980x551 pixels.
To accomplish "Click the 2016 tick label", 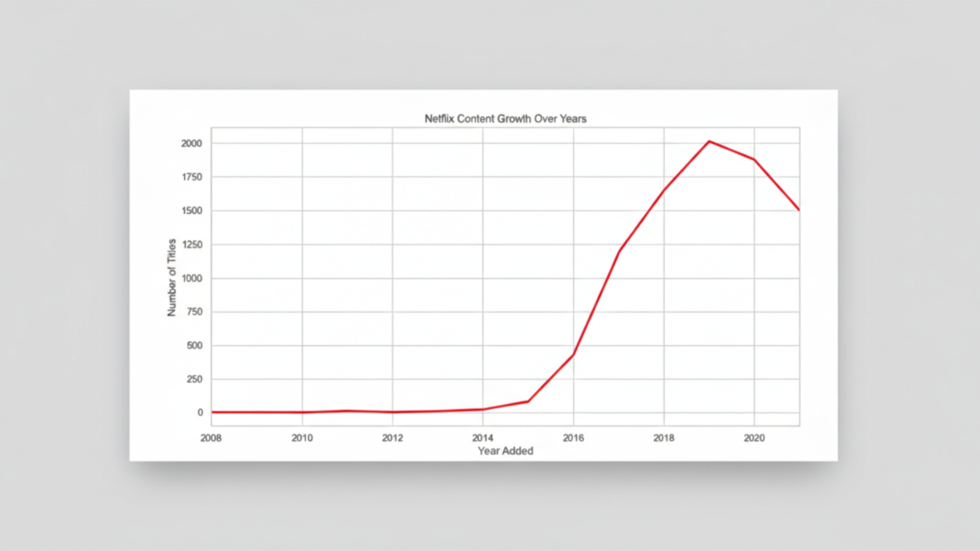I will (574, 438).
